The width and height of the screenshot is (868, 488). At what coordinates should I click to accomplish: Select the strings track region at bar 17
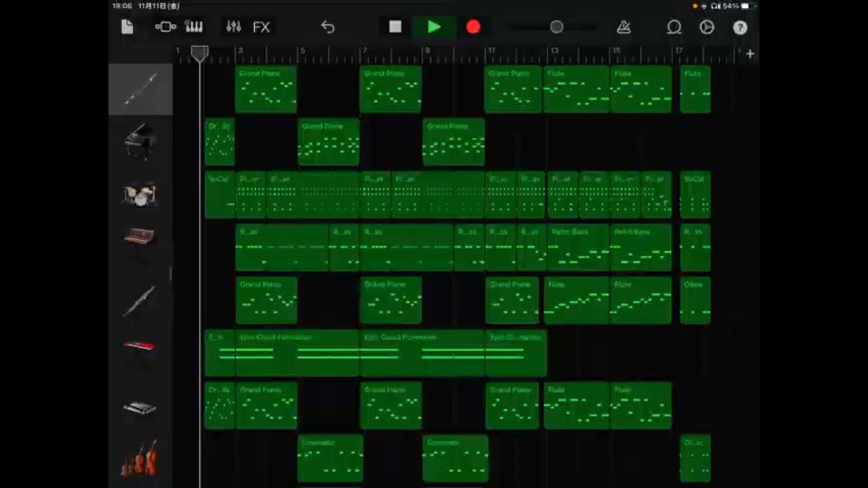pyautogui.click(x=695, y=458)
